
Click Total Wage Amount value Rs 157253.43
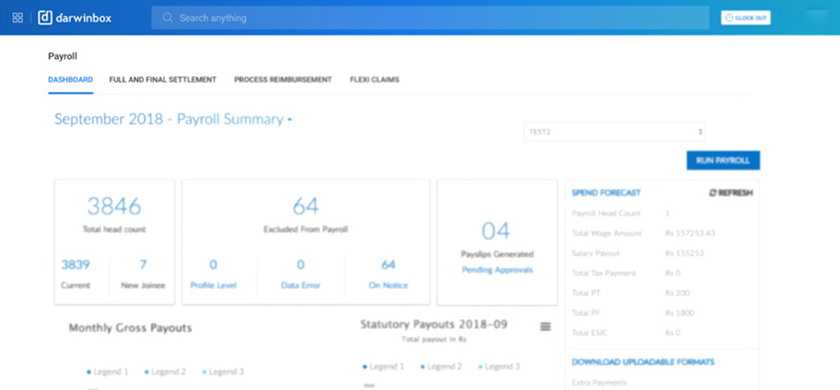pos(690,234)
